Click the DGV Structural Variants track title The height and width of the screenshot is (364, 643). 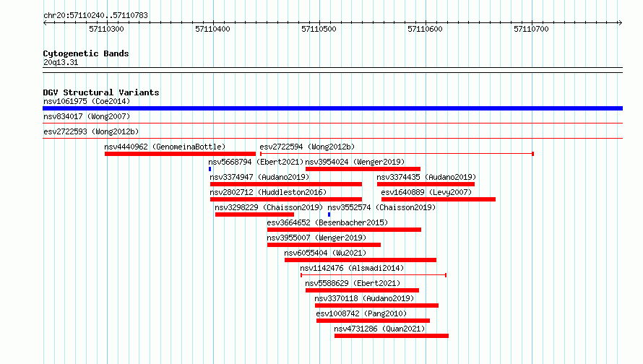[x=101, y=92]
